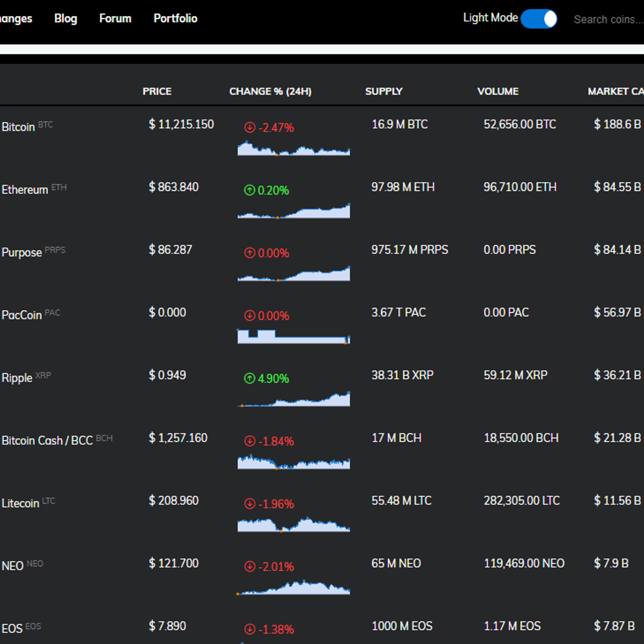Screen dimensions: 644x644
Task: Open Litecoin's 24h sparkline chart
Action: (294, 524)
